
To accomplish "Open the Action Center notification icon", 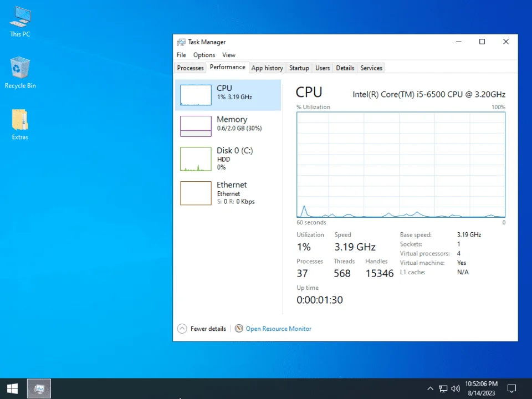I will [x=511, y=388].
